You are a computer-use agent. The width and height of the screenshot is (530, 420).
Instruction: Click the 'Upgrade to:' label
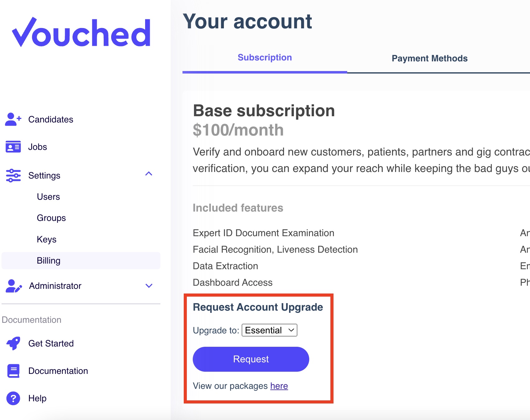pos(216,330)
